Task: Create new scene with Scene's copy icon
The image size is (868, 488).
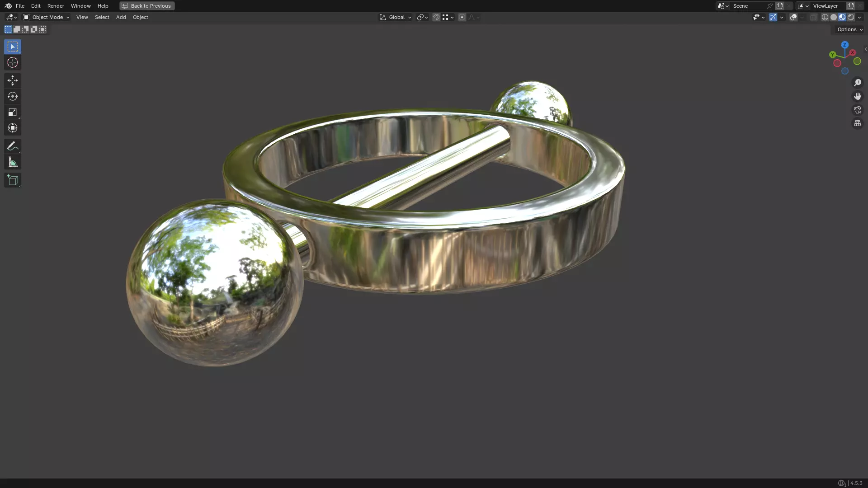Action: 780,6
